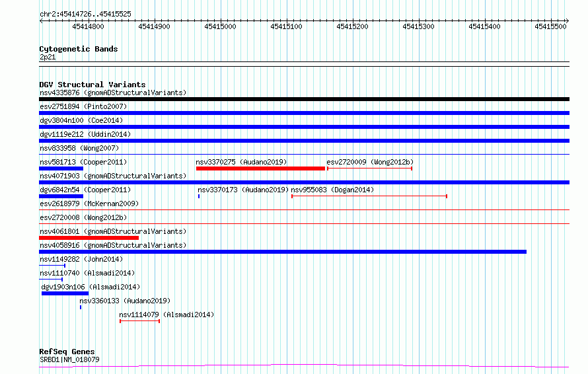Click the red nsv4061801 variant bar
Screen dimensions: 588x374
click(89, 238)
